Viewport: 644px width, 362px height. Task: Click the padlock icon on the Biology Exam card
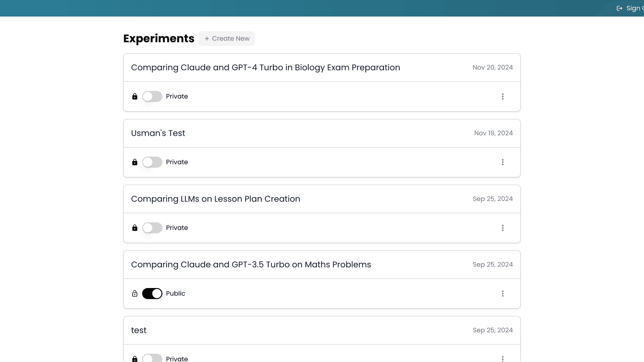135,96
